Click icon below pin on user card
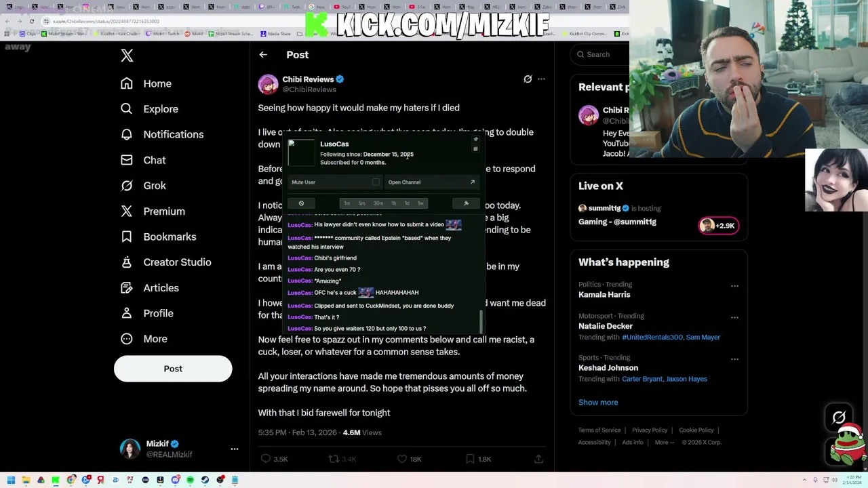This screenshot has width=868, height=488. [x=475, y=149]
